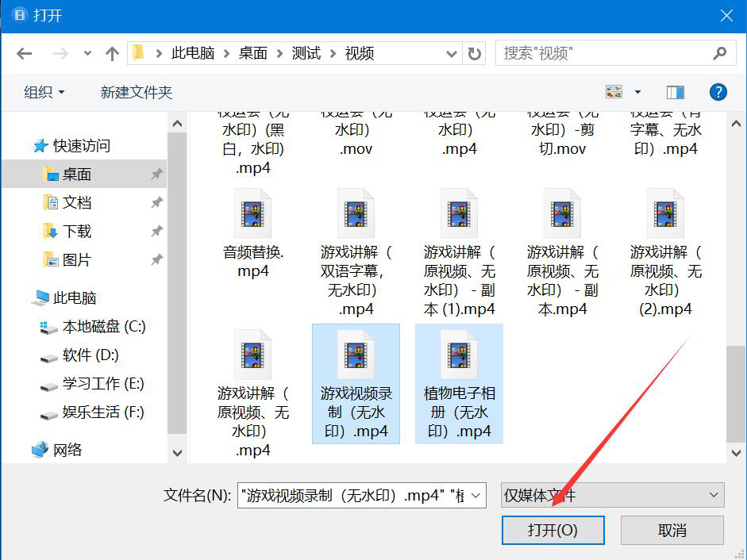Viewport: 747px width, 560px height.
Task: Click the search magnifier icon
Action: (720, 53)
